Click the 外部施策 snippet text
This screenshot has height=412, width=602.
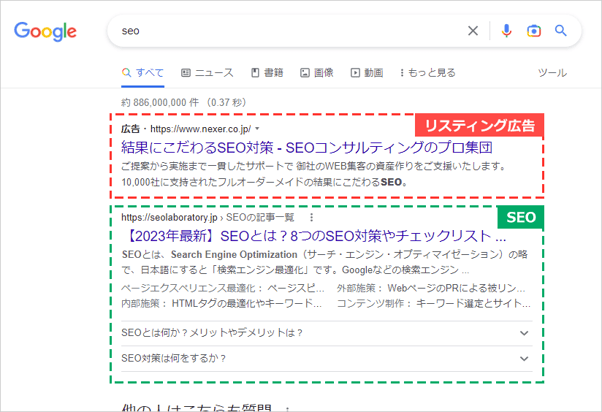431,288
